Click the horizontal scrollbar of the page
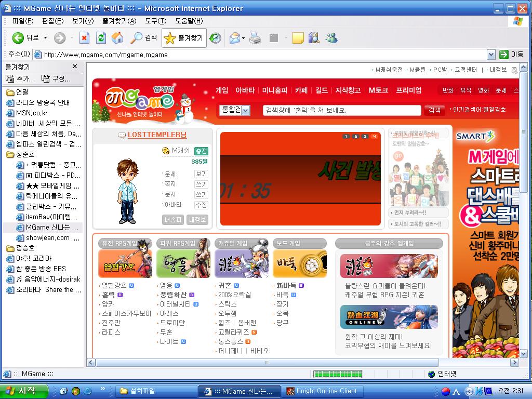The image size is (532, 399). [267, 362]
